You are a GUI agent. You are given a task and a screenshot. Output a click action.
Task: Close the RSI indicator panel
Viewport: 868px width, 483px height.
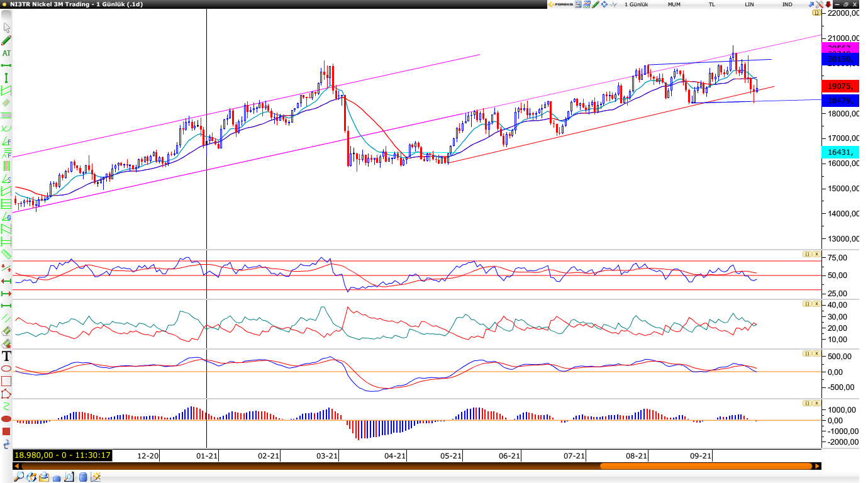816,254
